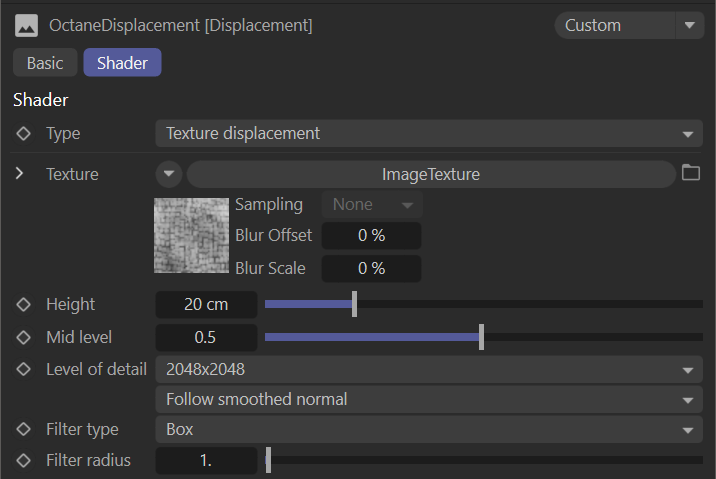This screenshot has height=479, width=716.
Task: Expand the Texture row chevron
Action: pyautogui.click(x=20, y=174)
